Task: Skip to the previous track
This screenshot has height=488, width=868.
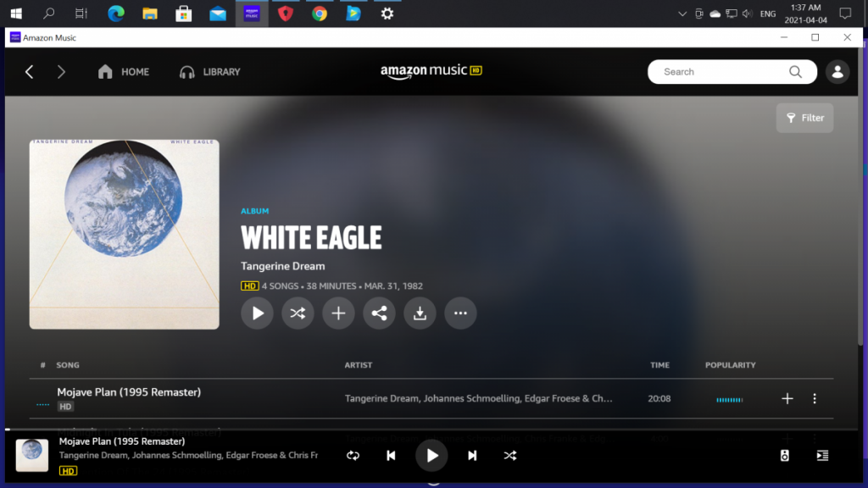Action: point(391,455)
